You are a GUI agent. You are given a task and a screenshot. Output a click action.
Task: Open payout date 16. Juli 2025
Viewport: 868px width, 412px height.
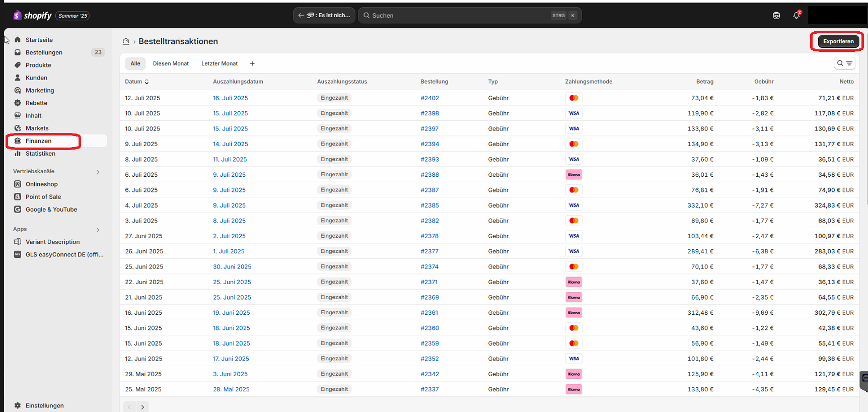point(230,98)
